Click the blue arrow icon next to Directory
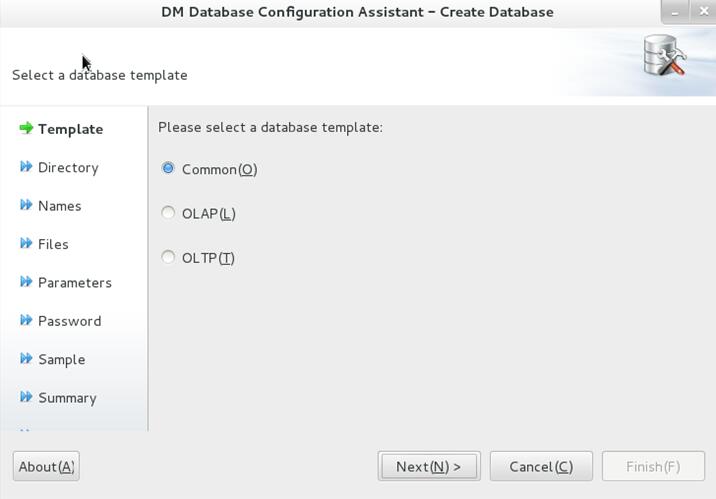 (26, 167)
